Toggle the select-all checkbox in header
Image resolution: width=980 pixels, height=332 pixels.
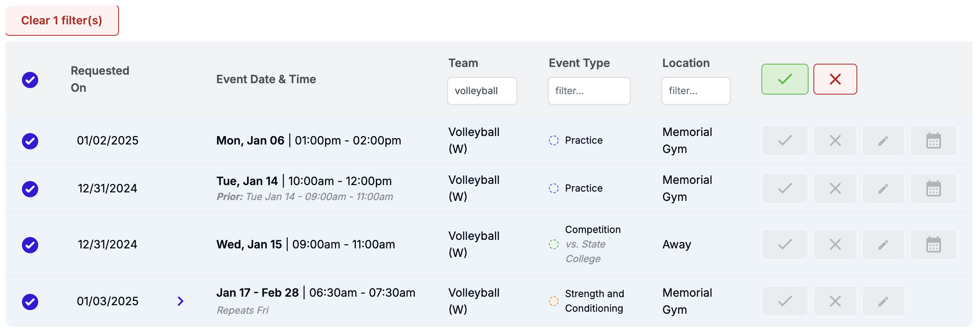[x=30, y=80]
